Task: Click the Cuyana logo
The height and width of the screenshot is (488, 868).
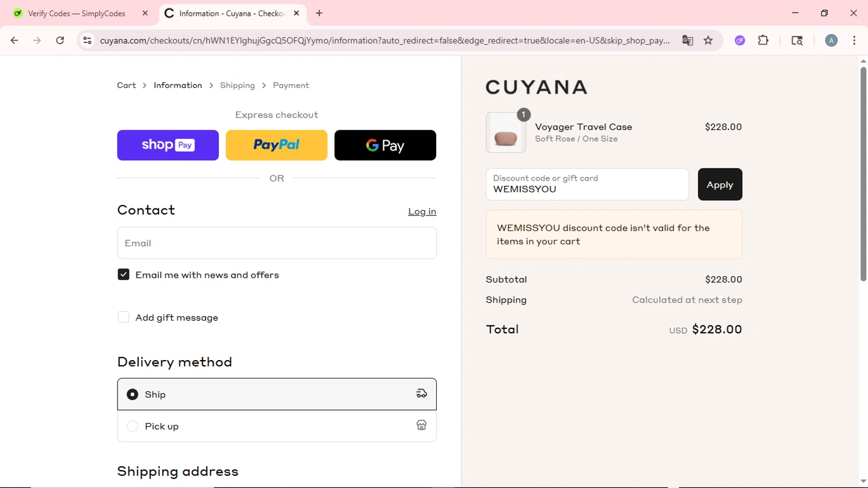Action: click(x=536, y=87)
